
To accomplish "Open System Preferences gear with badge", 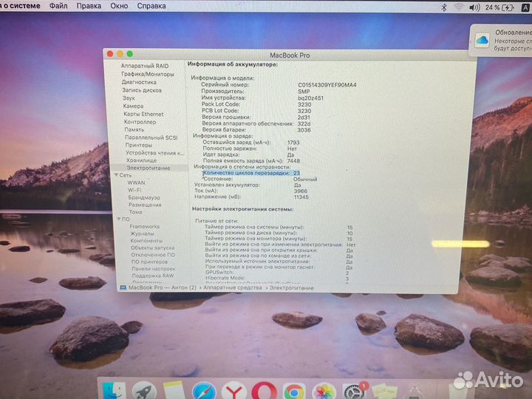I will (x=354, y=392).
